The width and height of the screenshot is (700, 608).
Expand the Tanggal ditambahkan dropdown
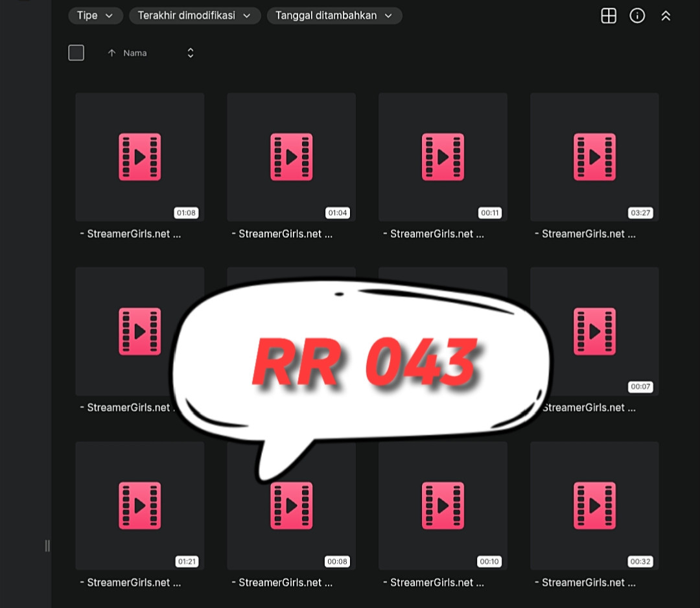pos(334,16)
